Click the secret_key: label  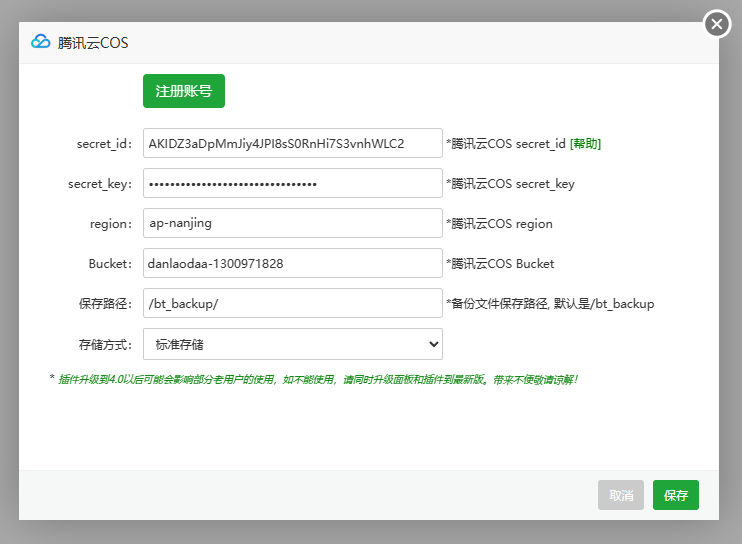[x=100, y=184]
